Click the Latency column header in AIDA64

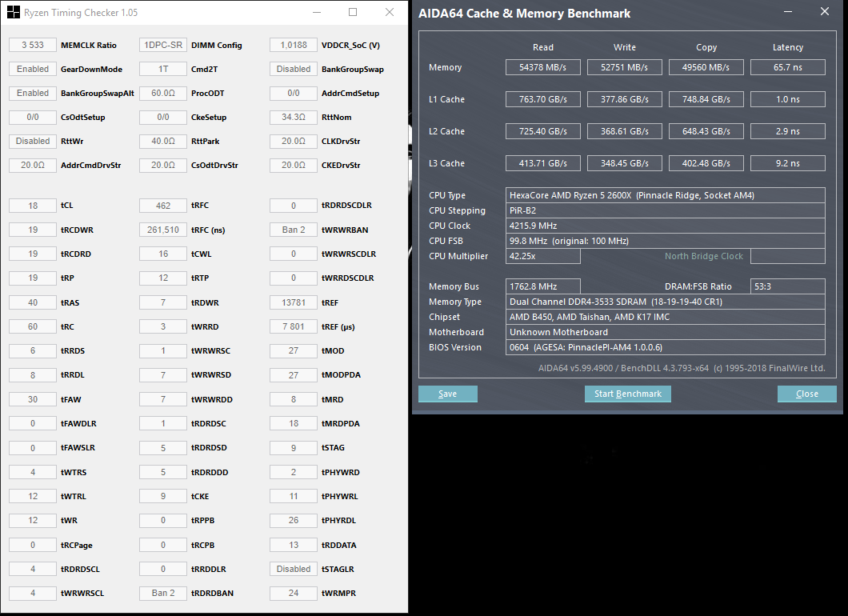788,47
